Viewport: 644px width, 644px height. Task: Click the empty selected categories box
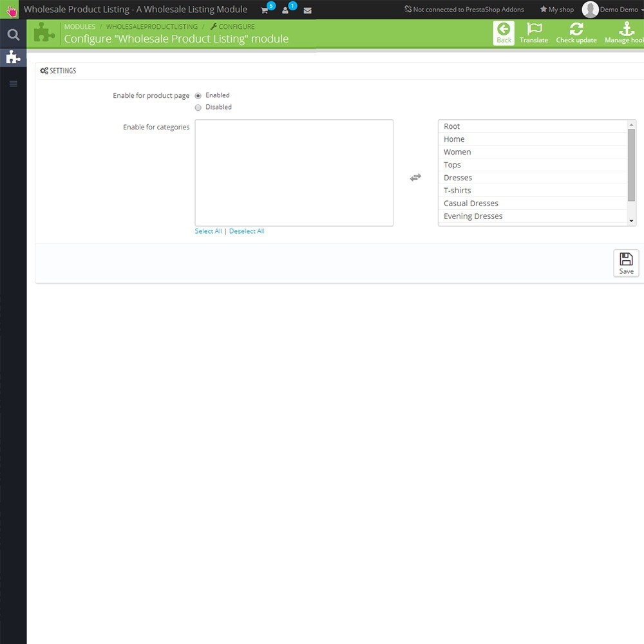294,173
